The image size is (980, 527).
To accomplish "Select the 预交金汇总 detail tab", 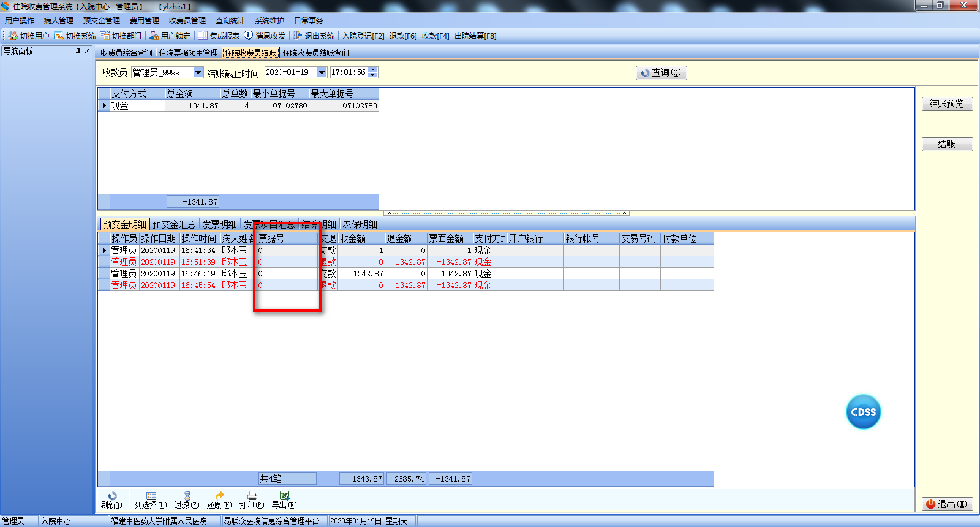I will (174, 224).
